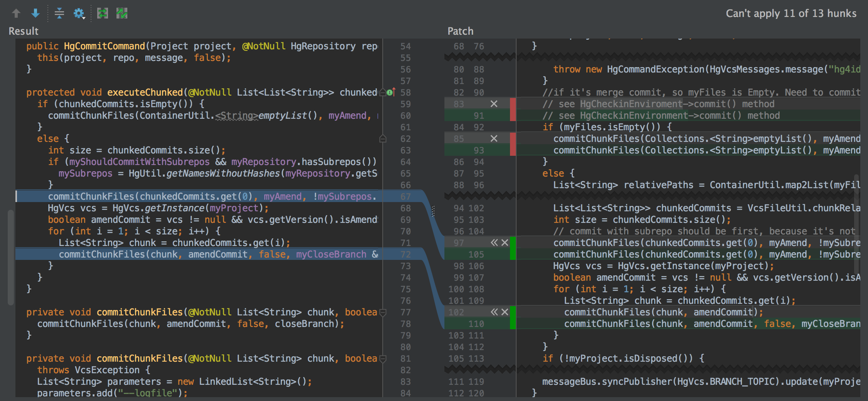
Task: Click the parameters.add("--logfile") line
Action: coord(112,393)
